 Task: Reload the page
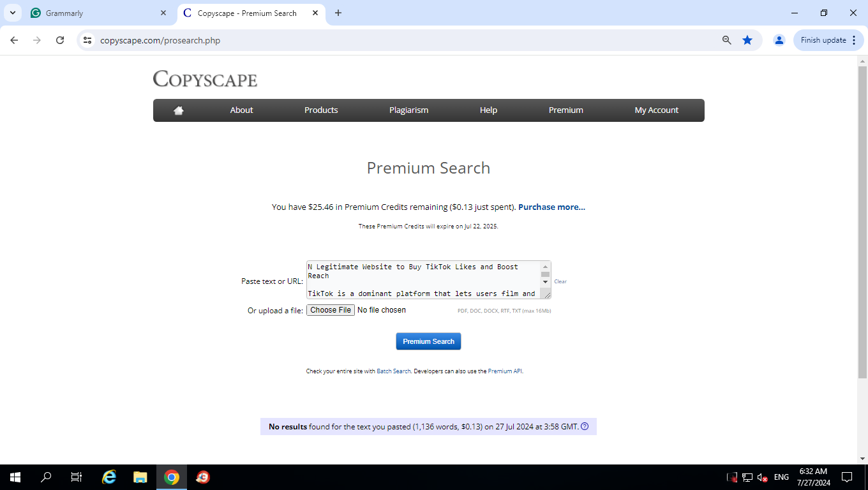[60, 40]
